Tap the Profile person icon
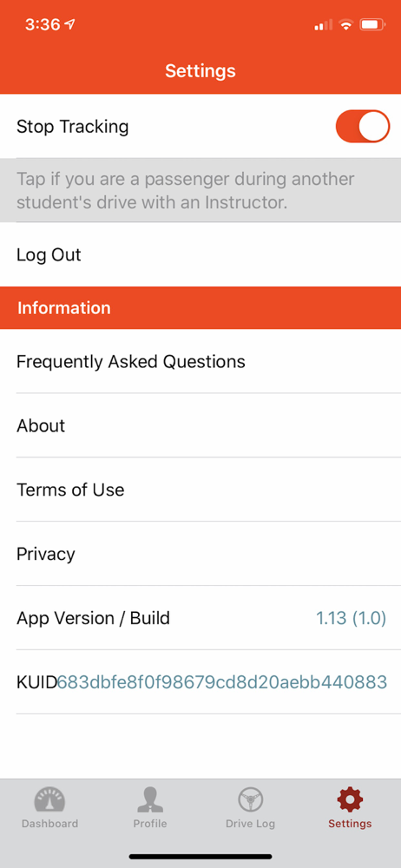The image size is (401, 868). point(150,800)
